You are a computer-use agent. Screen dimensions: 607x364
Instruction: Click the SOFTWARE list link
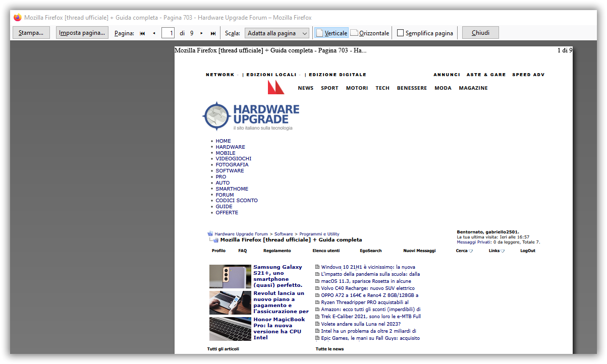(230, 171)
